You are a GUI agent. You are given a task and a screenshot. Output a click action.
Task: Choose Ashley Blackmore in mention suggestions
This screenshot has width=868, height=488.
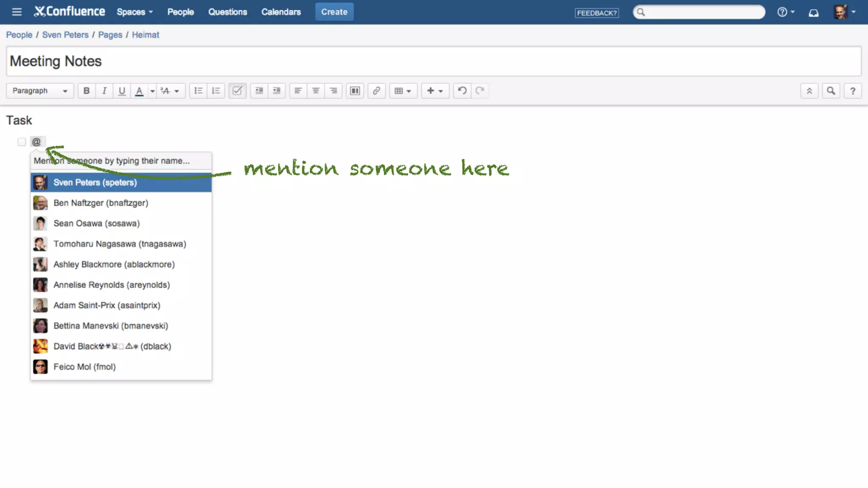point(114,264)
